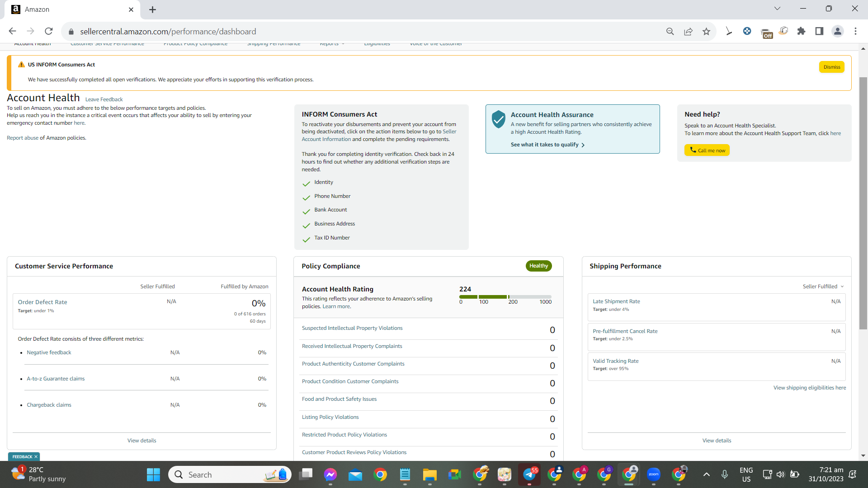
Task: Open a new browser tab
Action: click(x=152, y=9)
